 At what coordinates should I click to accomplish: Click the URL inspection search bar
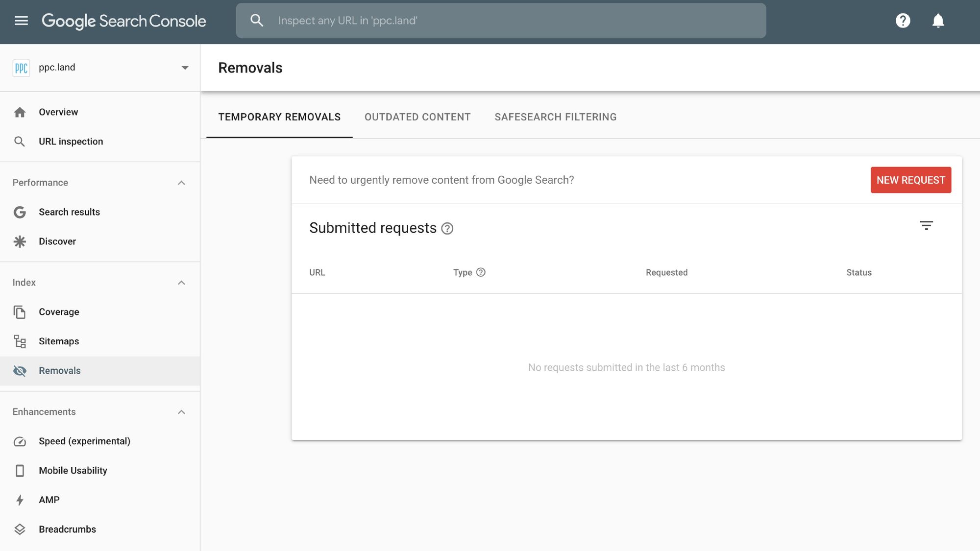(501, 20)
